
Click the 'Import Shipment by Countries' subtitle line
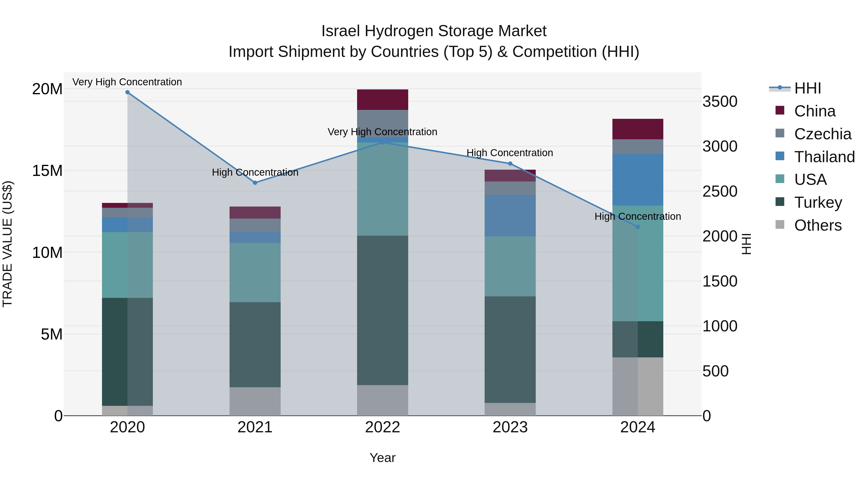coord(434,52)
